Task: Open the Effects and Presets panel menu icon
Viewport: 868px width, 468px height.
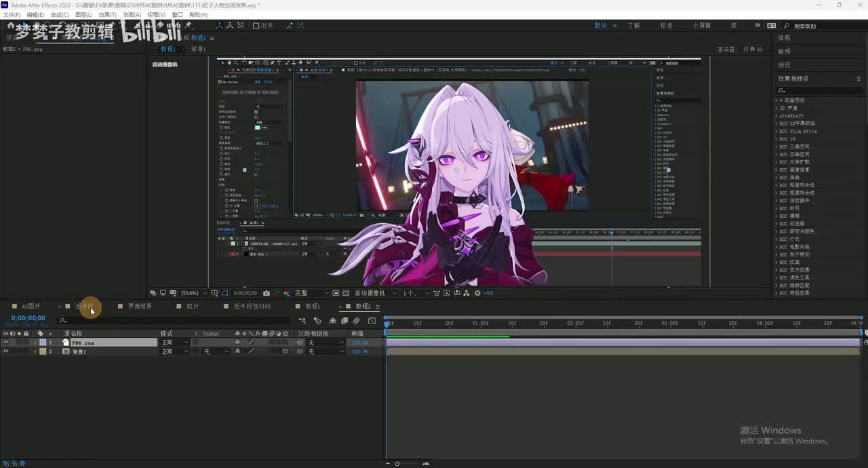Action: [859, 79]
